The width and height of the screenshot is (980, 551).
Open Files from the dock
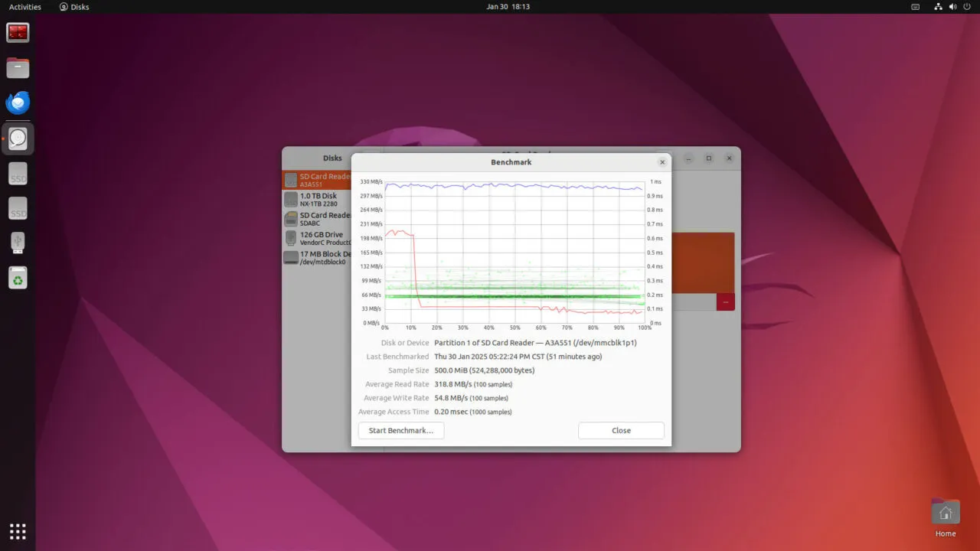pyautogui.click(x=18, y=68)
